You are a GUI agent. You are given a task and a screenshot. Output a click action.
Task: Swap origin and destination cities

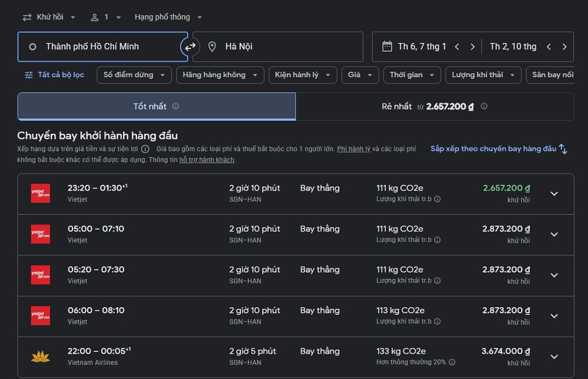point(190,46)
